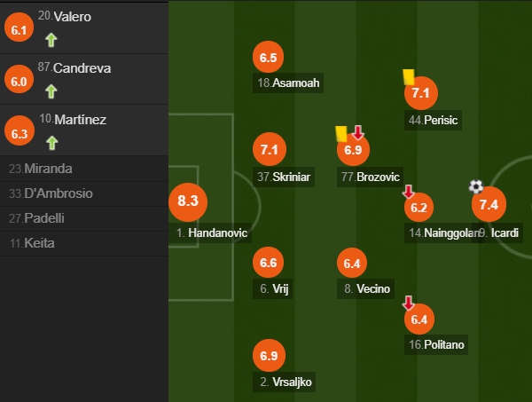Open Skriniar's 7.1 rating circle
This screenshot has height=402, width=532.
point(270,149)
